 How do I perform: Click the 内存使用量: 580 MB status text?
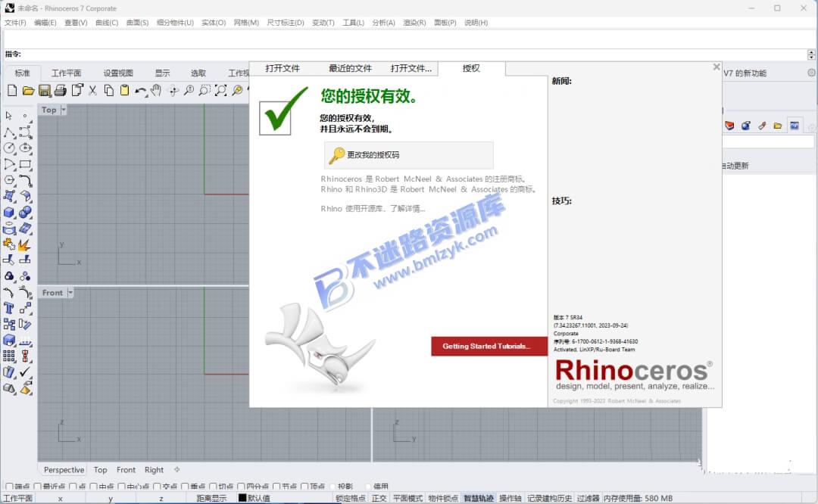[638, 498]
